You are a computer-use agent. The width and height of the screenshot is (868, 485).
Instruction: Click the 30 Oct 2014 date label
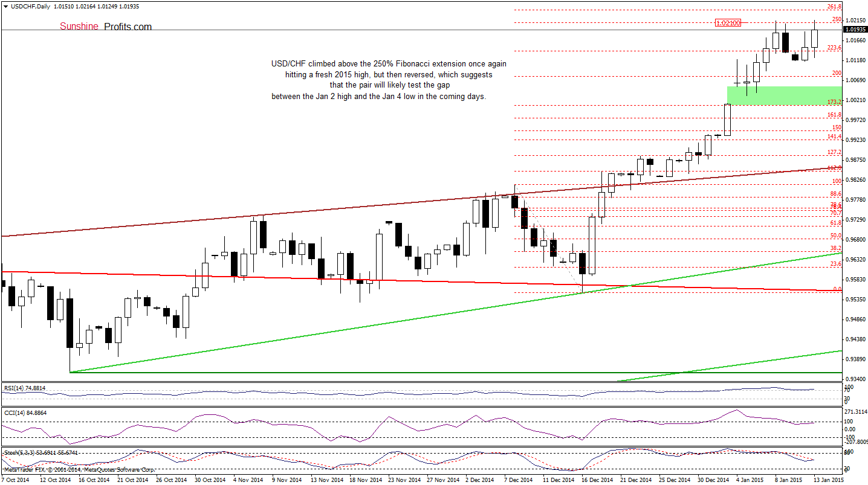tap(209, 480)
